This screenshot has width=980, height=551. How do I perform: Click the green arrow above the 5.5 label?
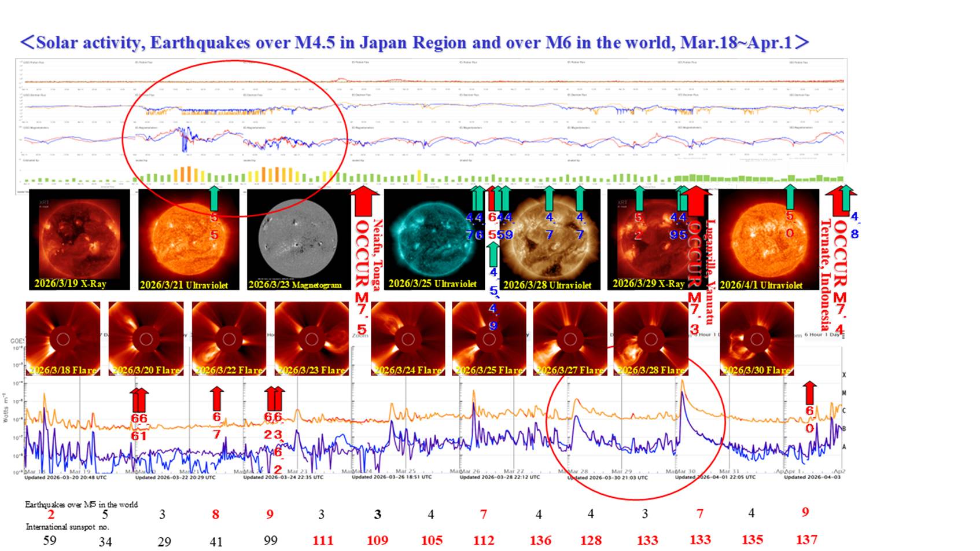[x=214, y=198]
